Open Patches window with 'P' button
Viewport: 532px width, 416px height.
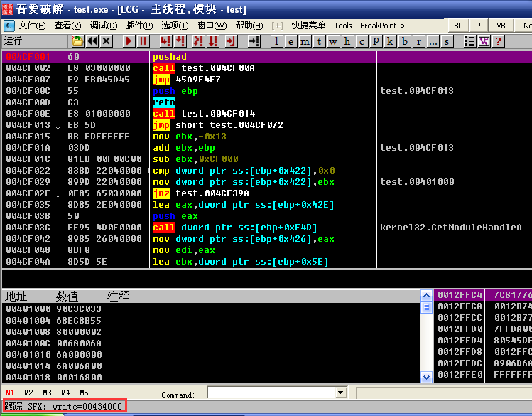(376, 41)
